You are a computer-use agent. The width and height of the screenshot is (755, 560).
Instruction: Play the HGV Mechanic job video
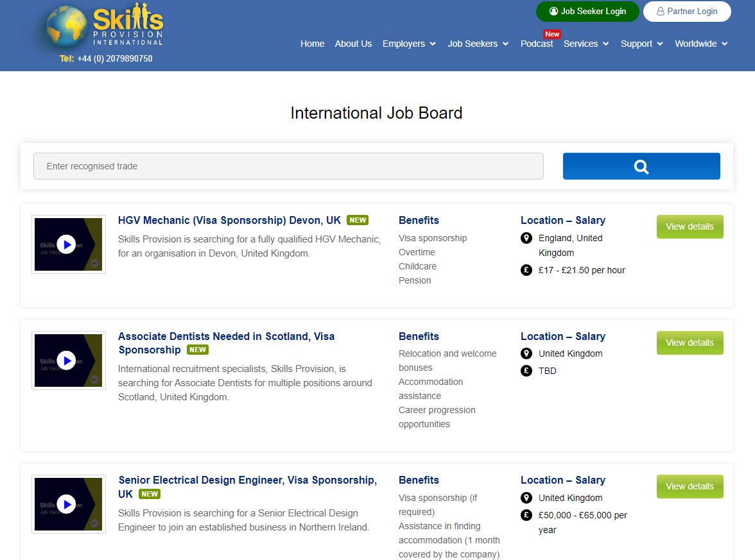(x=67, y=244)
